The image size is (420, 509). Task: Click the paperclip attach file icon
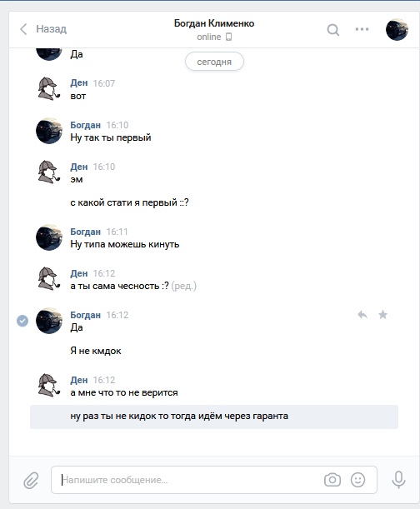(31, 480)
